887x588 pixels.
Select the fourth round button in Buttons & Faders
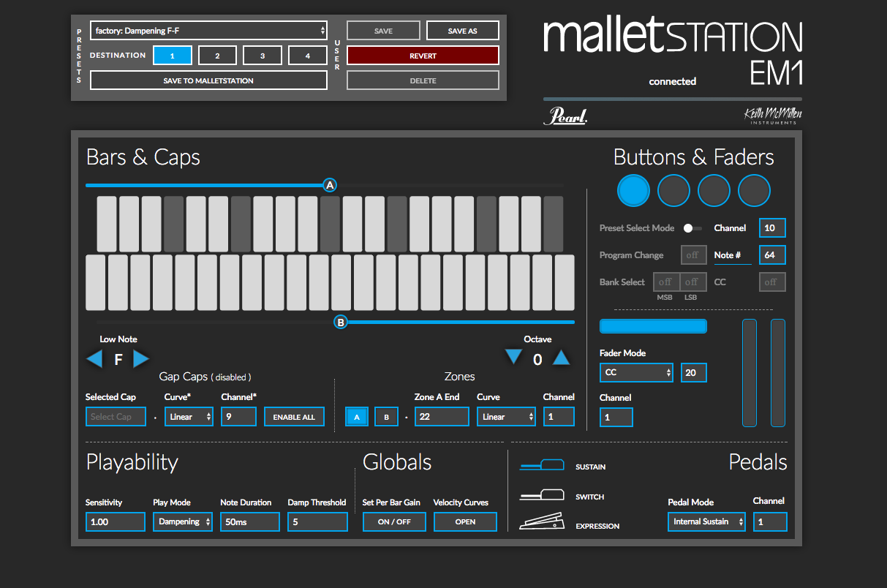(754, 191)
